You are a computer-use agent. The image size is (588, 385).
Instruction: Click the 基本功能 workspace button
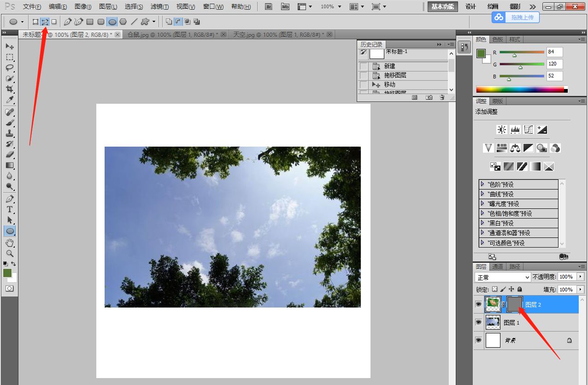pyautogui.click(x=443, y=6)
